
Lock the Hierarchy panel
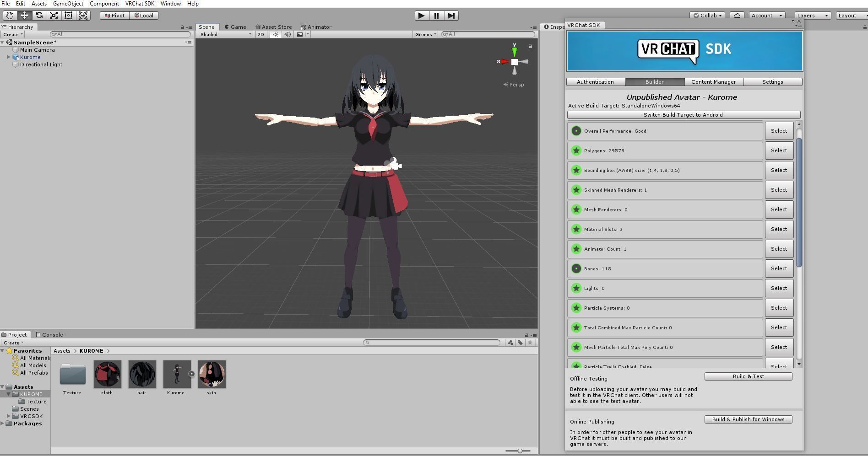[x=182, y=27]
